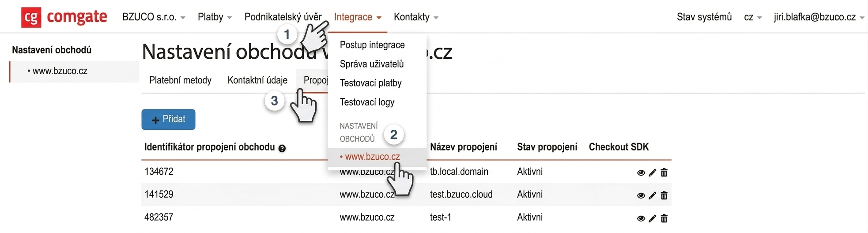868x233 pixels.
Task: View the test.bzuco.cloud connection eye icon
Action: coord(641,195)
